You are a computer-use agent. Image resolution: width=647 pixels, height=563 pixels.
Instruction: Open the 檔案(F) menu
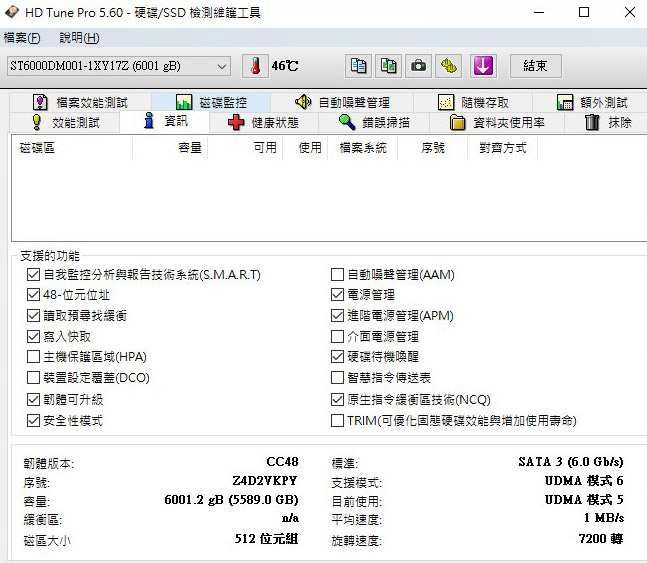[22, 38]
